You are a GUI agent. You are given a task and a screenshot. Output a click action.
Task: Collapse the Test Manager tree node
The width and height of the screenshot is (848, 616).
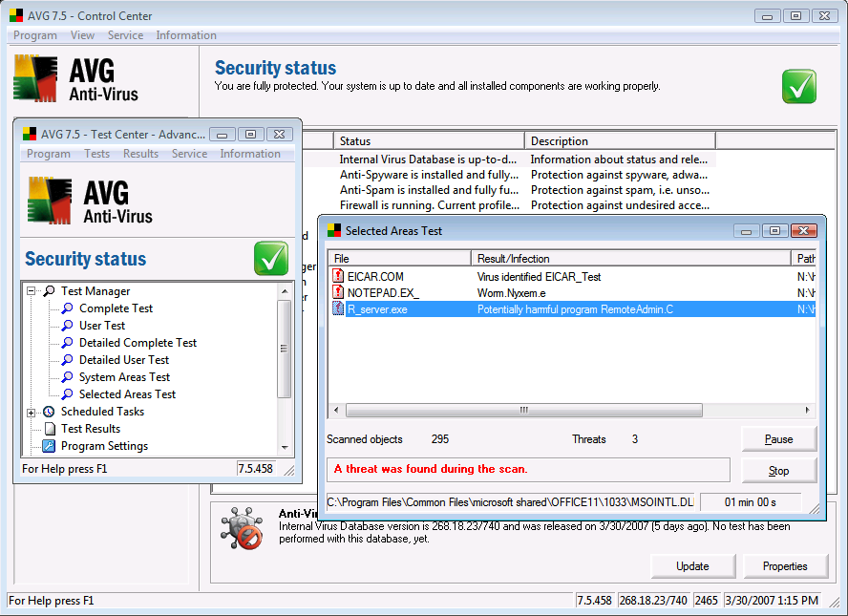[x=31, y=291]
